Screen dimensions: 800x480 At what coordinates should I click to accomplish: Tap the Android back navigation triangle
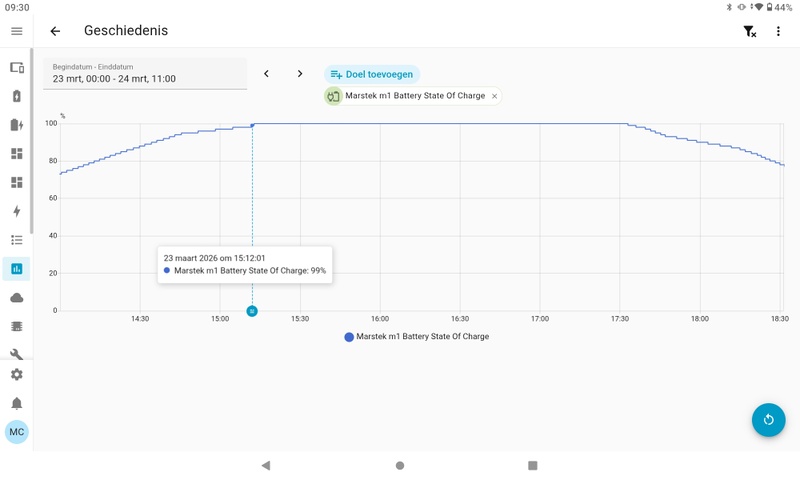(x=266, y=465)
